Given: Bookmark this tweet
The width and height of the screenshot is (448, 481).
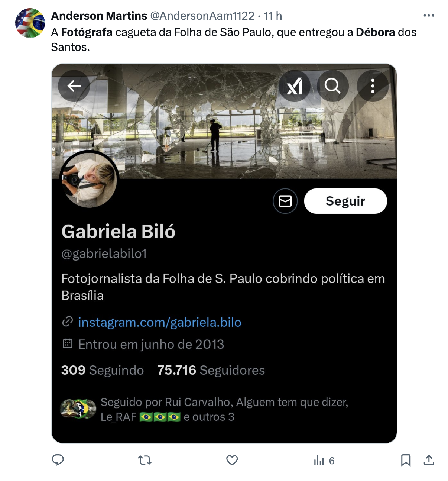Looking at the screenshot, I should click(x=406, y=460).
